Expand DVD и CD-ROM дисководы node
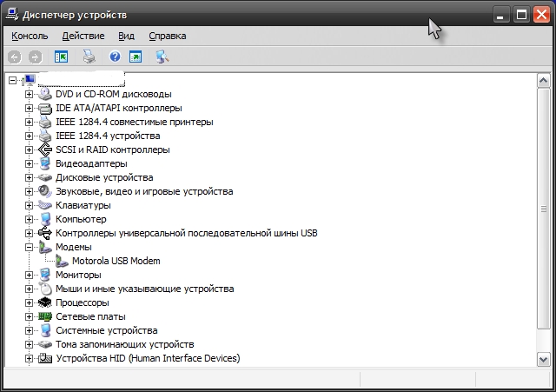The image size is (556, 392). [29, 95]
